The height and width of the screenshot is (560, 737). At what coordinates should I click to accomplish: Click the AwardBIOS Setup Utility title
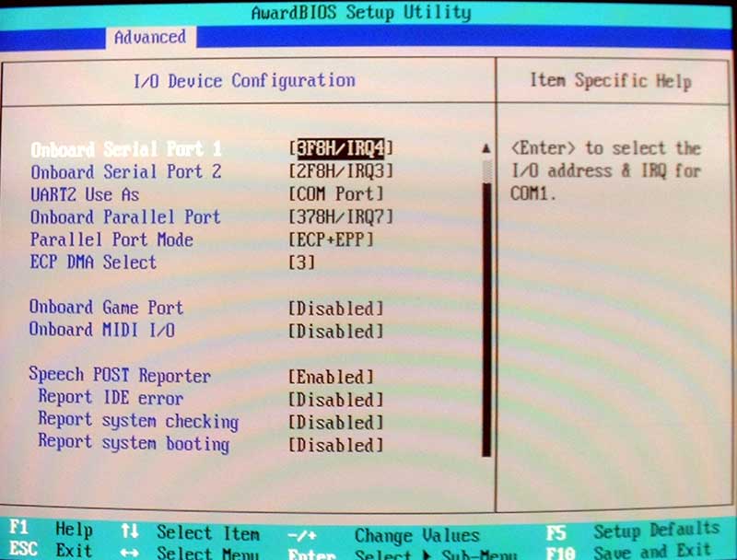coord(361,12)
